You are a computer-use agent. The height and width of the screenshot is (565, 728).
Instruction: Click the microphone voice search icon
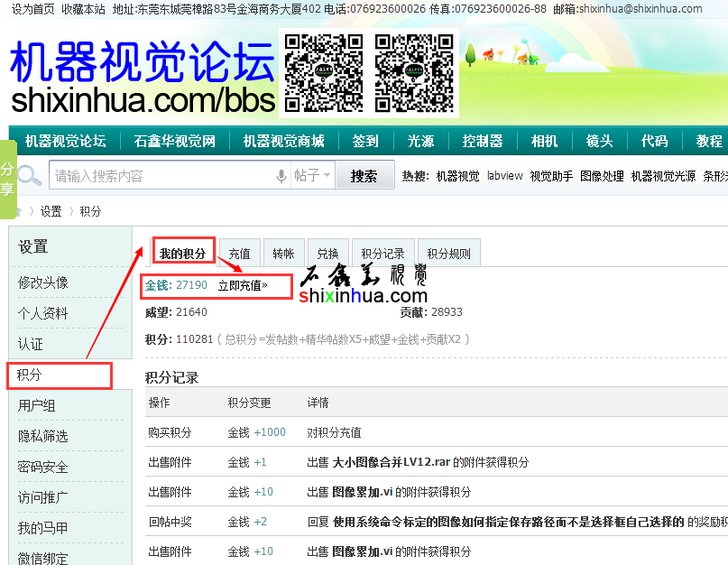(x=281, y=176)
